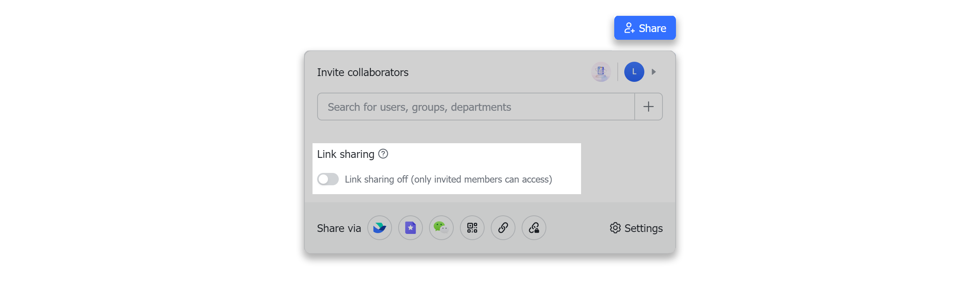Image resolution: width=980 pixels, height=281 pixels.
Task: Enable the Link sharing toggle switch
Action: 328,179
